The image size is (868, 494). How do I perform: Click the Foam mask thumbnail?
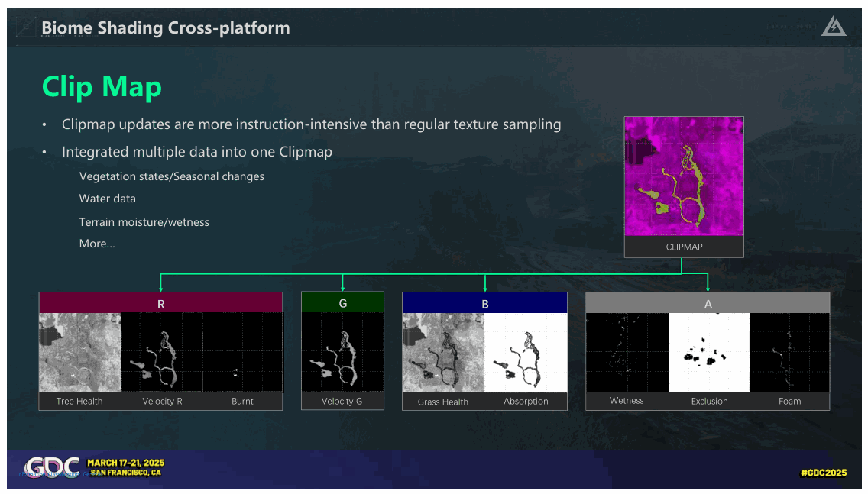789,353
